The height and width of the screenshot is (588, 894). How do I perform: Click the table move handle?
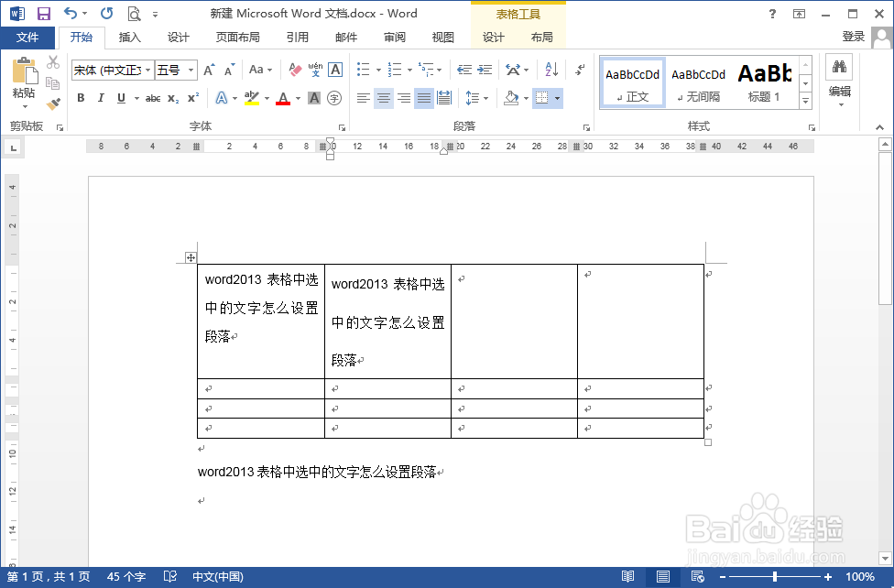pyautogui.click(x=191, y=257)
